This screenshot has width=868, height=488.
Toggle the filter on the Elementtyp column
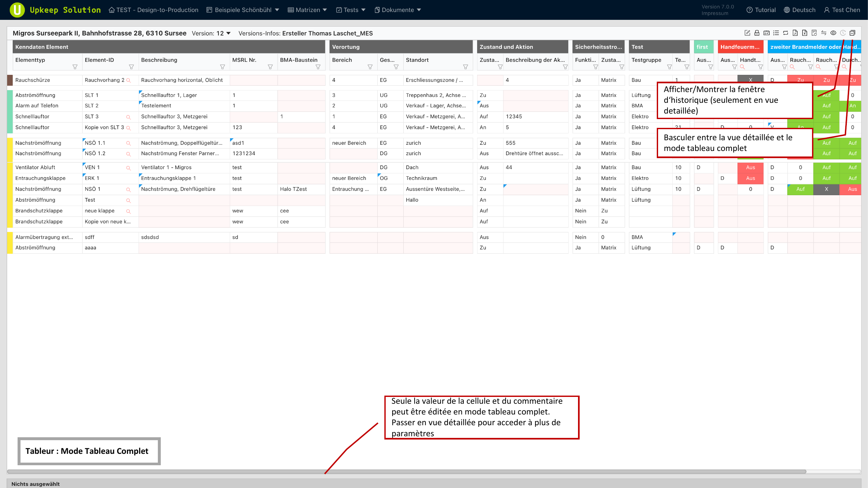75,67
